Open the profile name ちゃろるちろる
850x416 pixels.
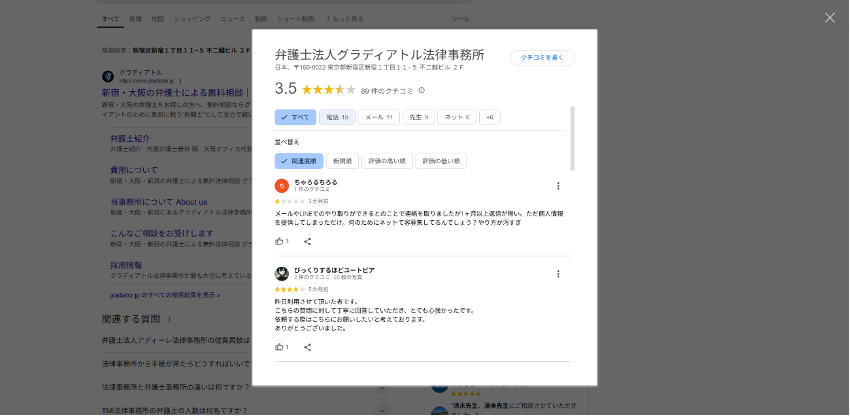click(x=315, y=182)
